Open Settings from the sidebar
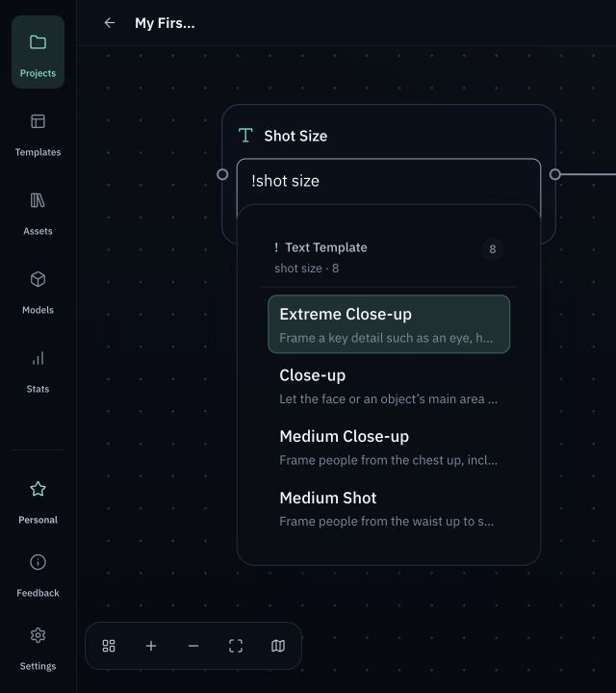The height and width of the screenshot is (693, 616). coord(38,650)
